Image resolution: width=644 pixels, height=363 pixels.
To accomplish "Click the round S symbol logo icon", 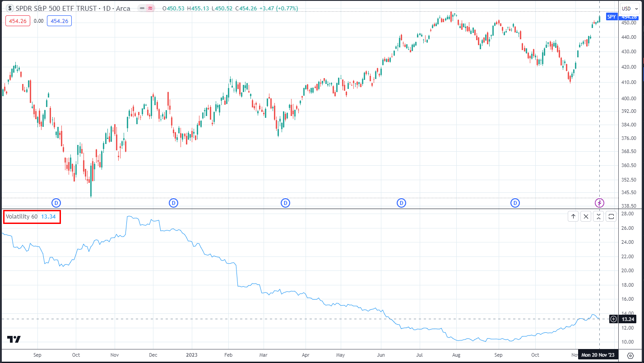I will (x=10, y=8).
